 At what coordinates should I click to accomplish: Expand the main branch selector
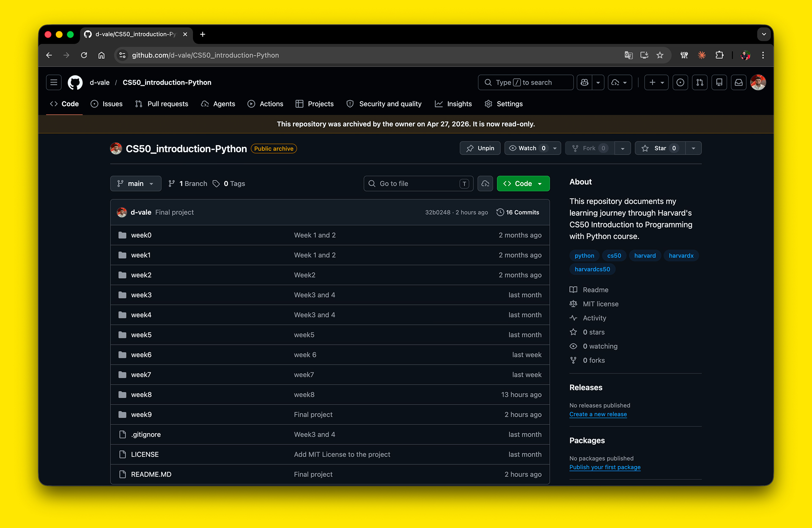(x=136, y=183)
